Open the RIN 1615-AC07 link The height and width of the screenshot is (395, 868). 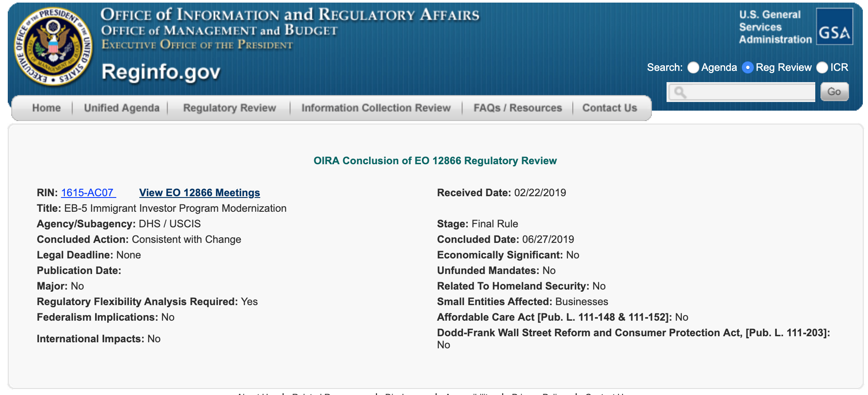click(87, 193)
